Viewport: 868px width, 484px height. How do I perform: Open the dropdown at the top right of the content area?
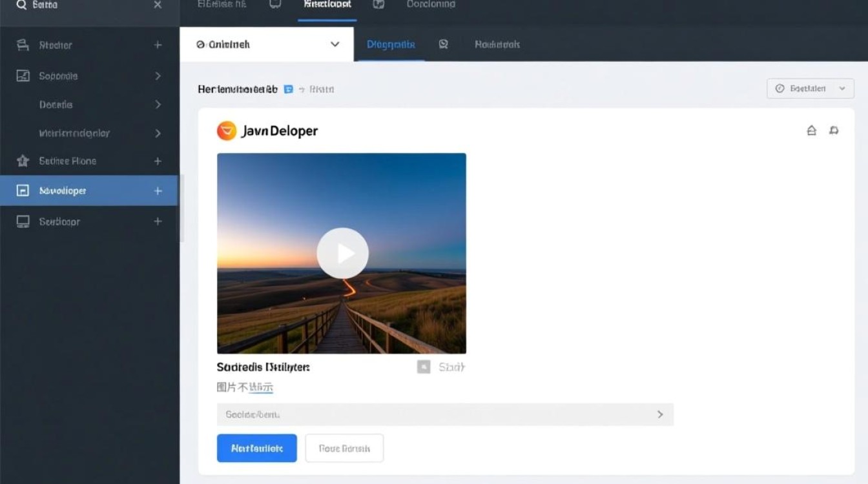(x=810, y=88)
